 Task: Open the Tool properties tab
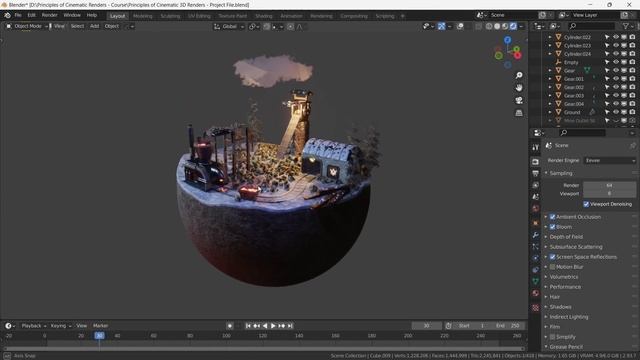(536, 147)
